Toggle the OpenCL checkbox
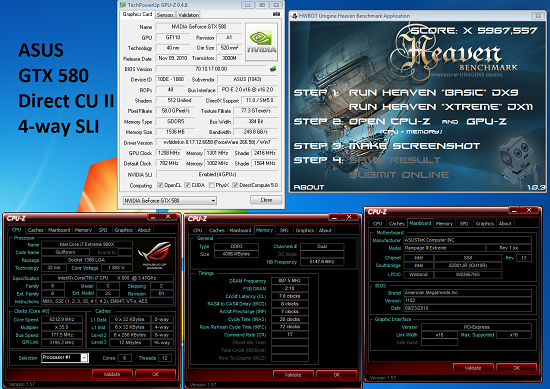The width and height of the screenshot is (550, 389). pos(160,185)
